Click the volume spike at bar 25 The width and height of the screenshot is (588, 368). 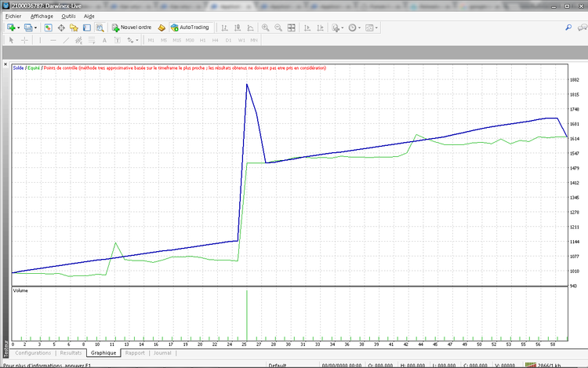tap(247, 314)
